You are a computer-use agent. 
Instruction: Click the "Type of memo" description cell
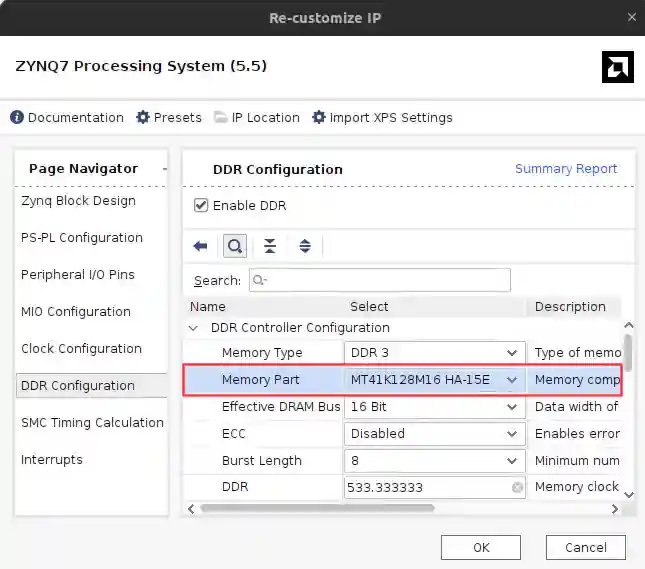tap(578, 353)
